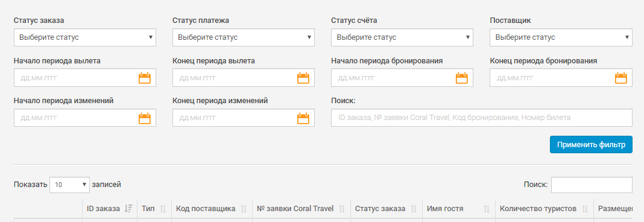Sort by Имя гостя column arrows
644x222 pixels.
pyautogui.click(x=487, y=209)
